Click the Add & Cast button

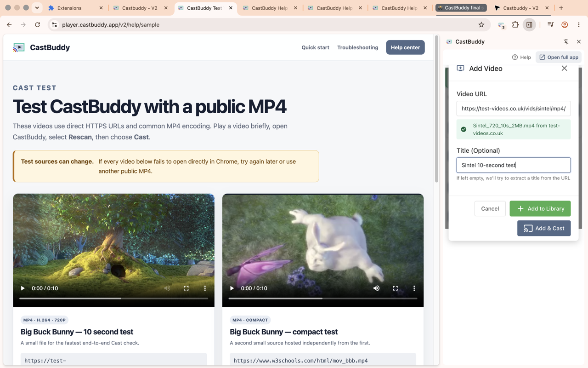click(x=544, y=228)
